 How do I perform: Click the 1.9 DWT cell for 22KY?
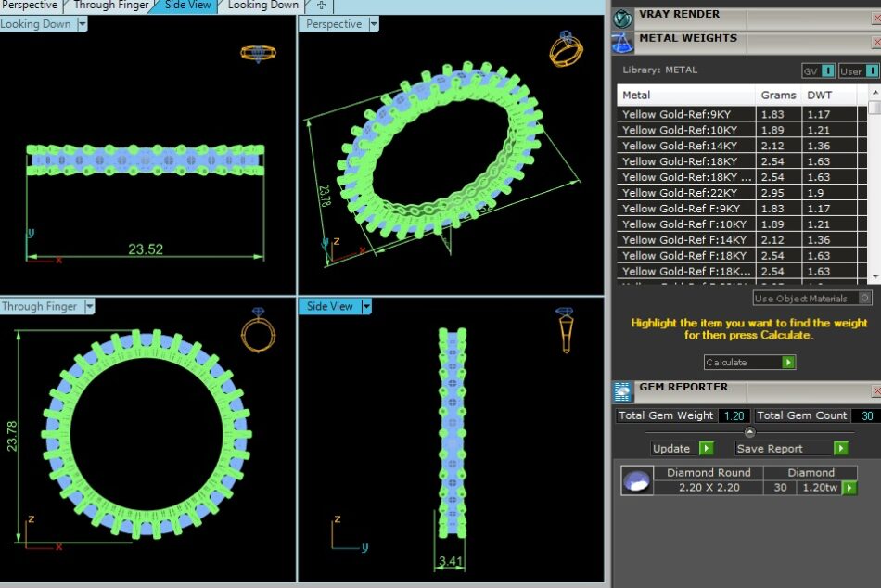point(830,193)
